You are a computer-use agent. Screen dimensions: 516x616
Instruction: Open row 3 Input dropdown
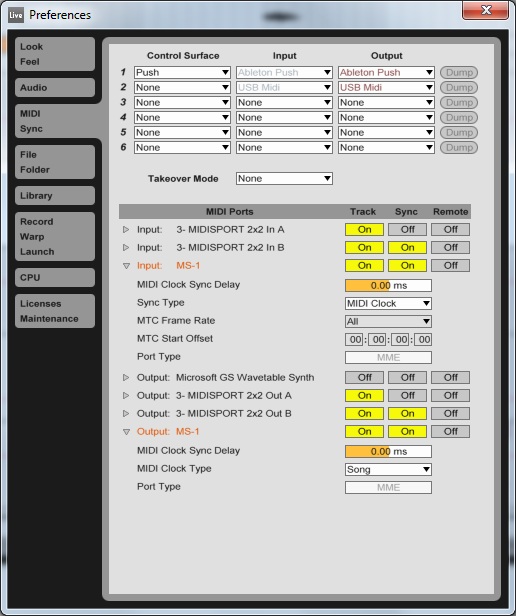tap(284, 103)
